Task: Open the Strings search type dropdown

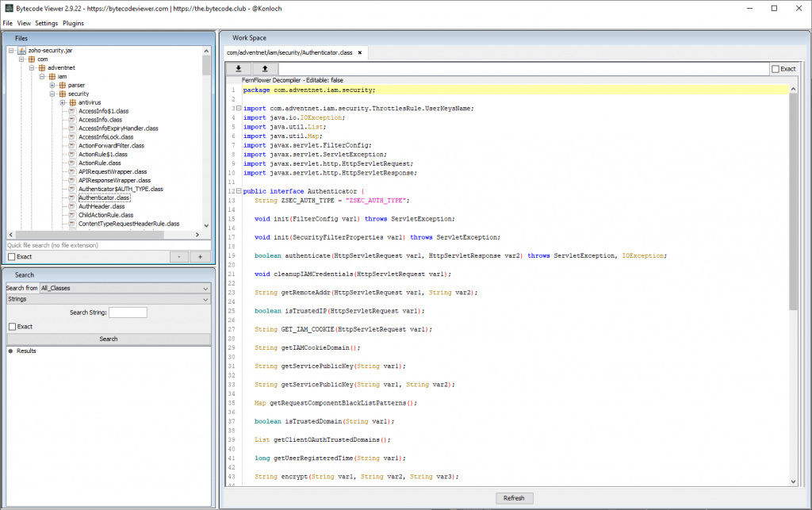Action: click(x=108, y=300)
